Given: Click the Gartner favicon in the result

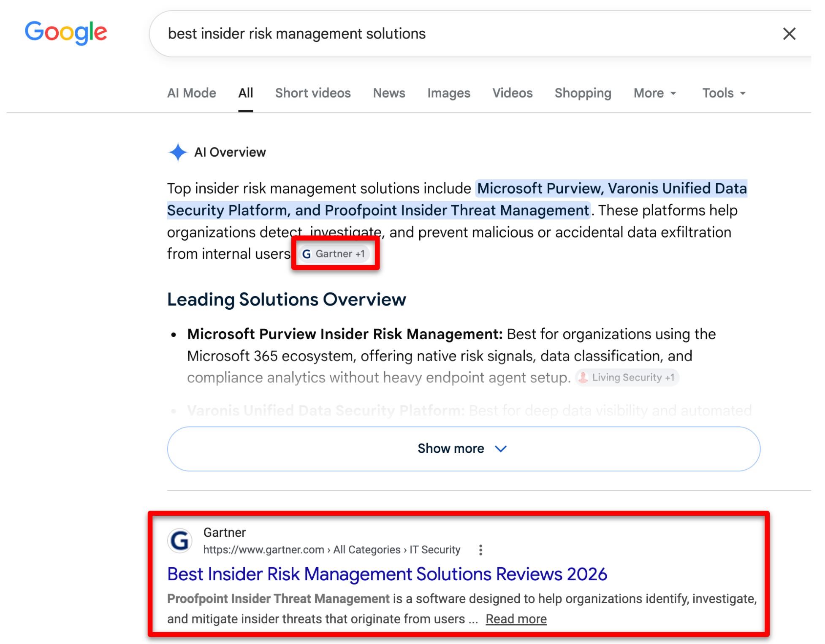Looking at the screenshot, I should tap(180, 541).
